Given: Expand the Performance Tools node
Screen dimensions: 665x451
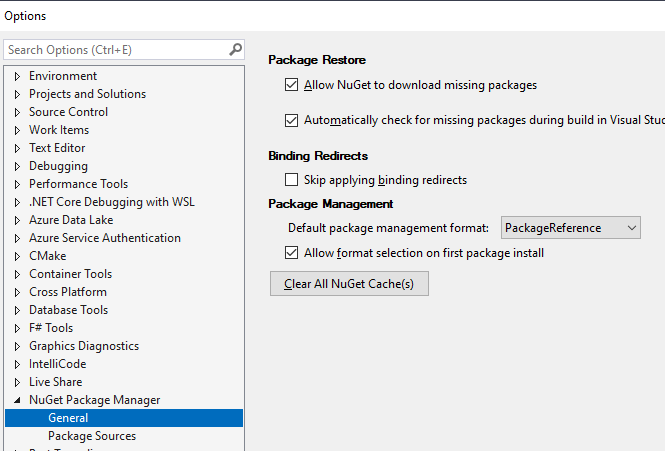Looking at the screenshot, I should click(17, 184).
